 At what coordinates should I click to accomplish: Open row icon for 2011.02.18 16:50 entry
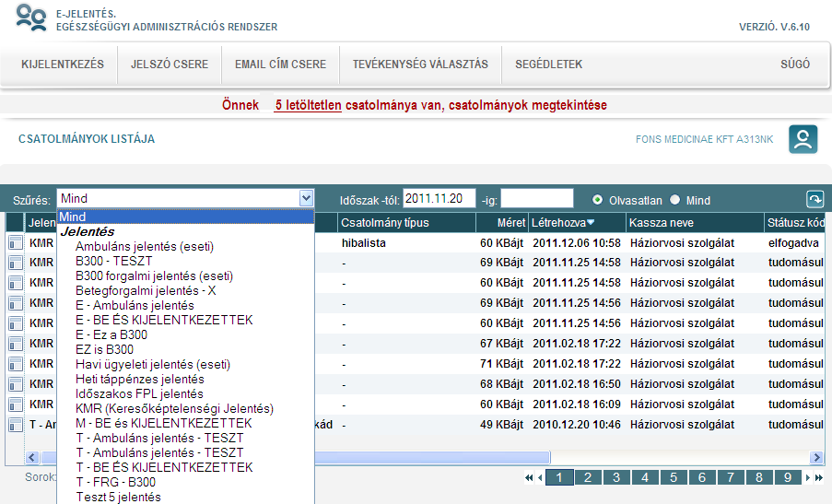click(16, 384)
